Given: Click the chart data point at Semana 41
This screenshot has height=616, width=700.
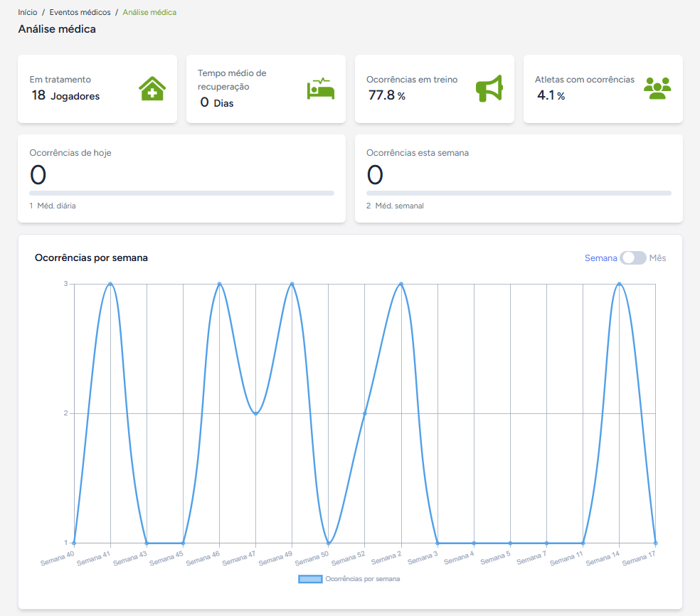Looking at the screenshot, I should point(110,284).
